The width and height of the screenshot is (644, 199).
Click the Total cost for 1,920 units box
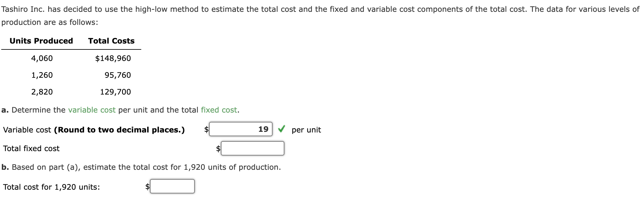172,186
